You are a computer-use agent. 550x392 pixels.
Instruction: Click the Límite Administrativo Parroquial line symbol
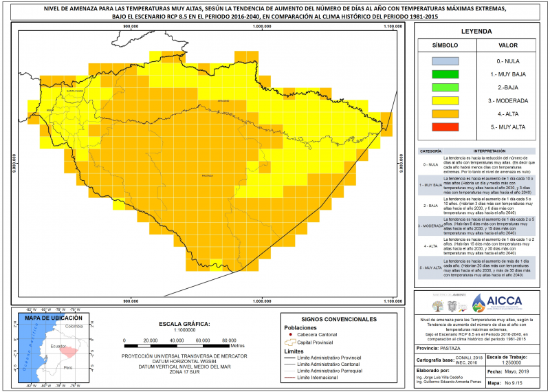[289, 371]
